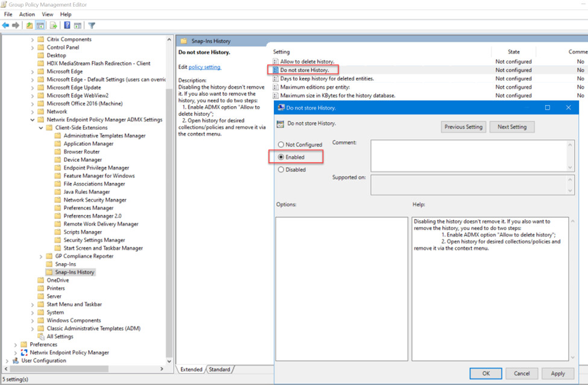This screenshot has width=588, height=385.
Task: Click the Netwrix Endpoint Policy Manager logo icon
Action: [24, 352]
